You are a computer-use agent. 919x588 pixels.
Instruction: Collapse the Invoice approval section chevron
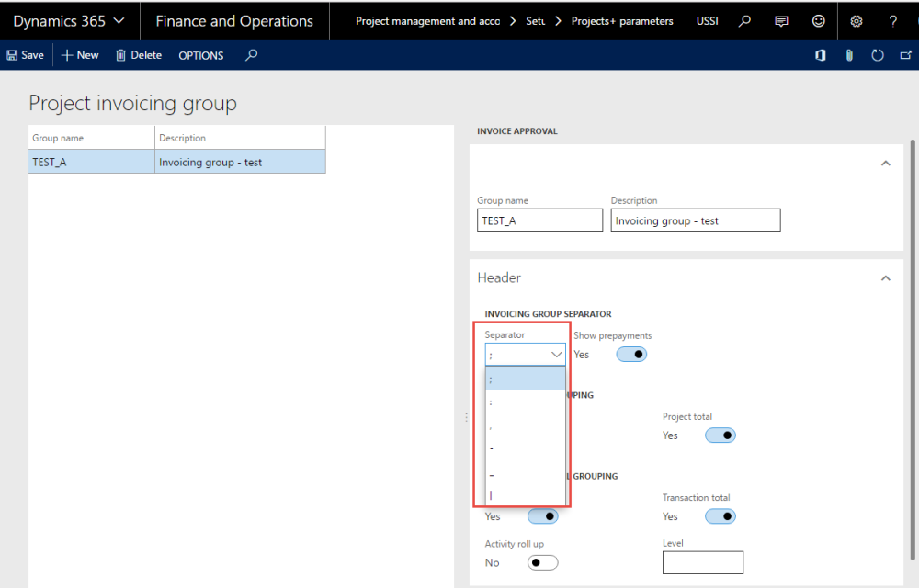point(885,162)
